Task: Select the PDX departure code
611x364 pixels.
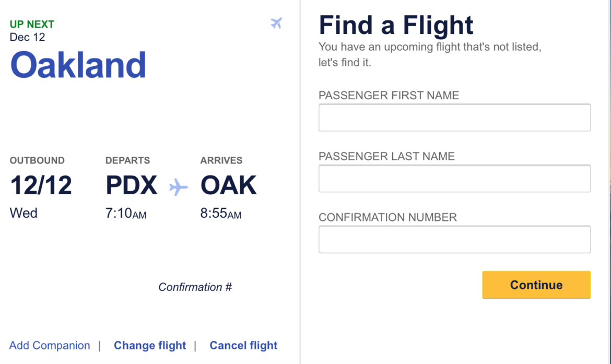Action: coord(131,185)
